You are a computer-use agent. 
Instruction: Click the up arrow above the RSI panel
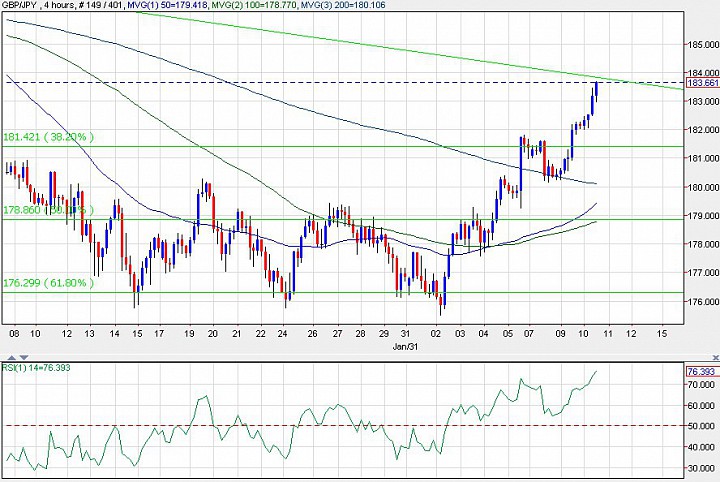tap(12, 357)
